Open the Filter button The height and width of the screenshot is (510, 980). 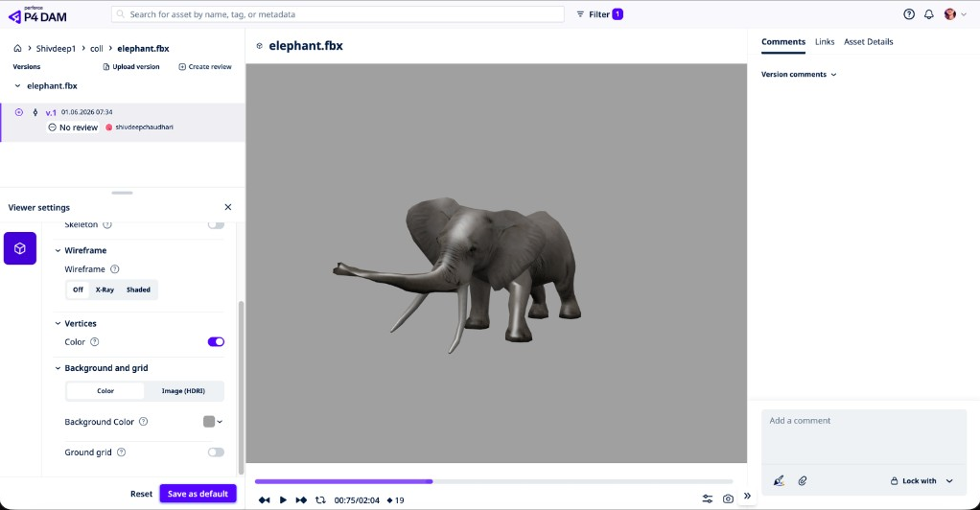click(599, 14)
